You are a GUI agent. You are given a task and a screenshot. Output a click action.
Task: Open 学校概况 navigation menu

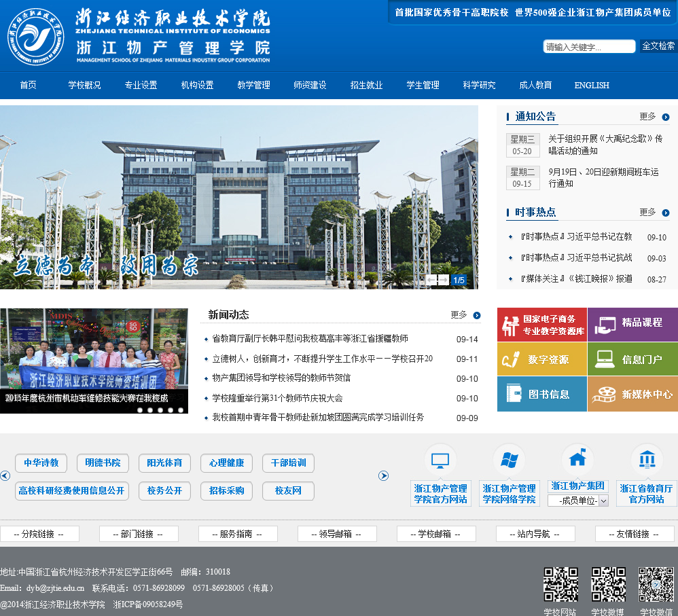[x=84, y=85]
